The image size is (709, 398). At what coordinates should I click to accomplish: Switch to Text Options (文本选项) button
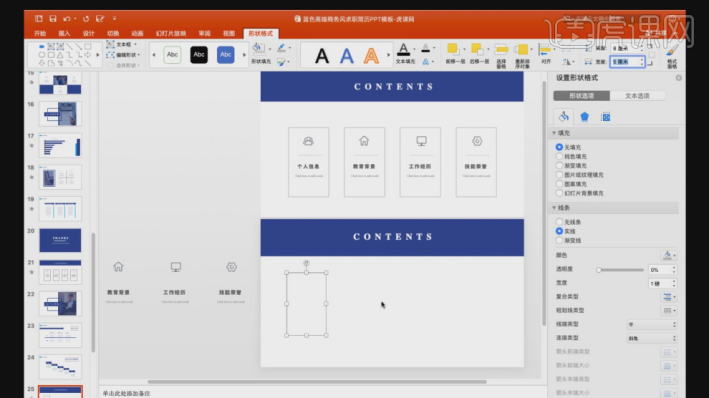[x=637, y=96]
